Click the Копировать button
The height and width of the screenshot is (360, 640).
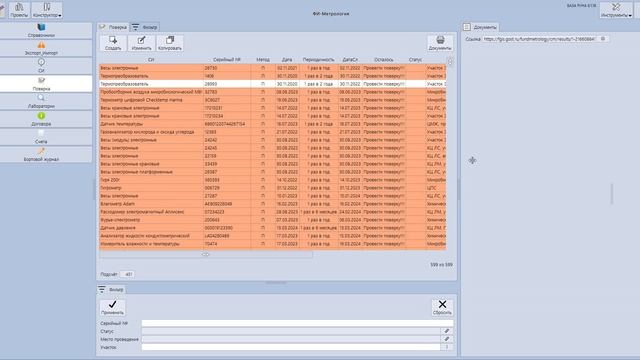click(170, 43)
